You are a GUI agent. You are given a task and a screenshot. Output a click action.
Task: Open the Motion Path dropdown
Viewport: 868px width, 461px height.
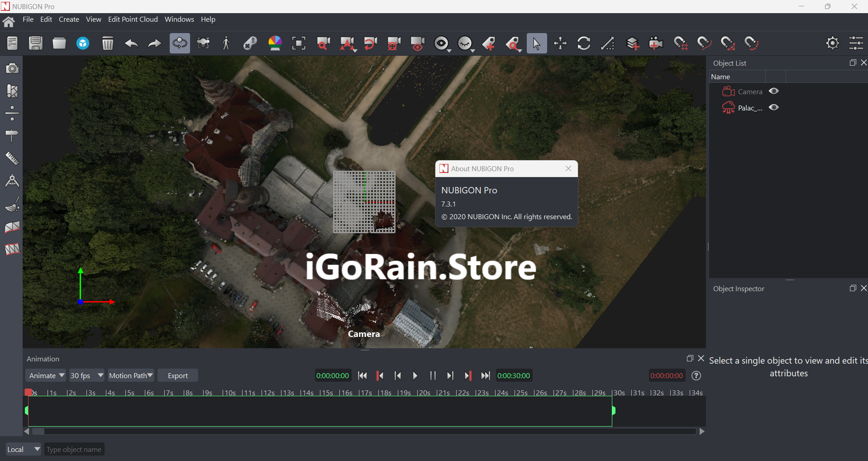tap(131, 375)
